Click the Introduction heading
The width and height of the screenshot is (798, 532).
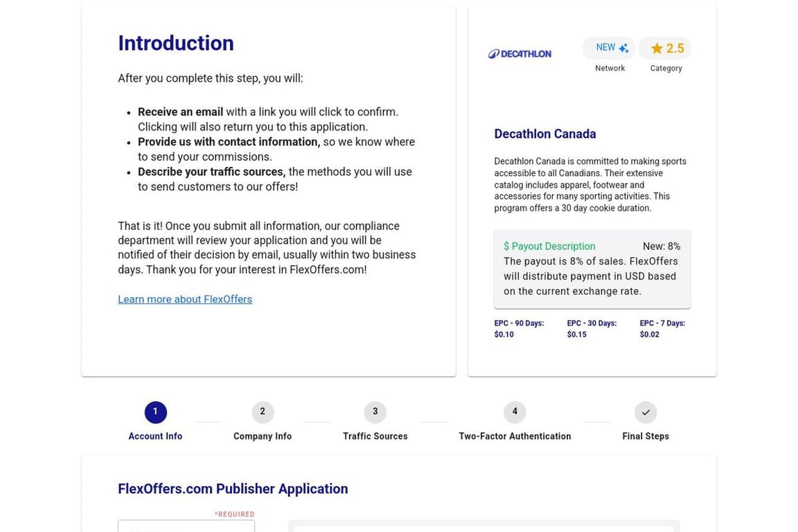pyautogui.click(x=176, y=43)
